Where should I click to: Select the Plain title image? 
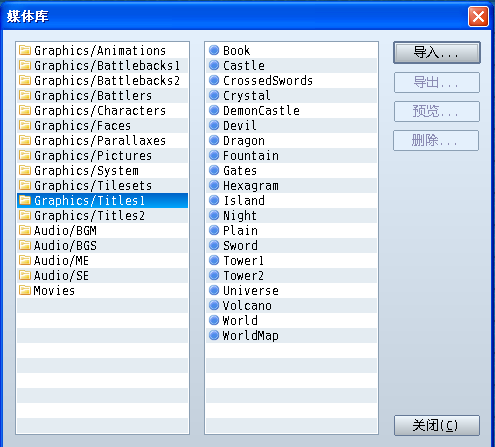tap(291, 230)
